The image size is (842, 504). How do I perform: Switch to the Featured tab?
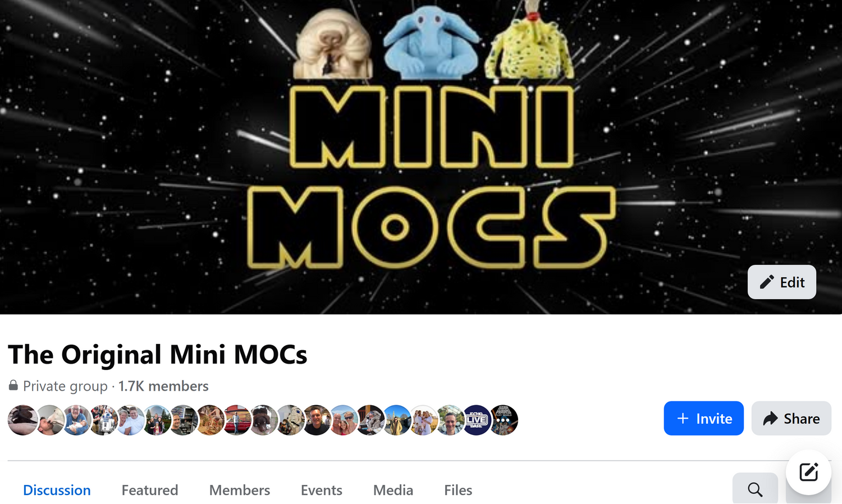click(x=150, y=490)
